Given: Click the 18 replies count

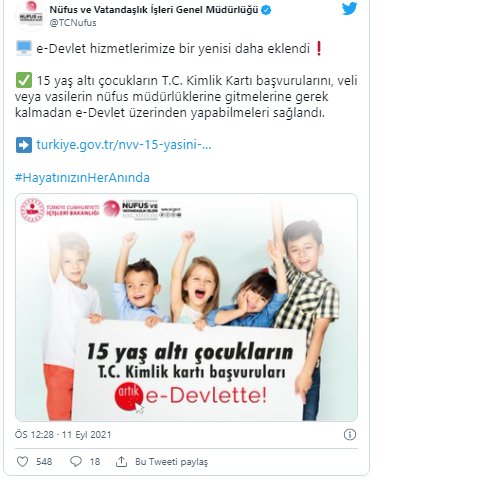Looking at the screenshot, I should pos(95,462).
